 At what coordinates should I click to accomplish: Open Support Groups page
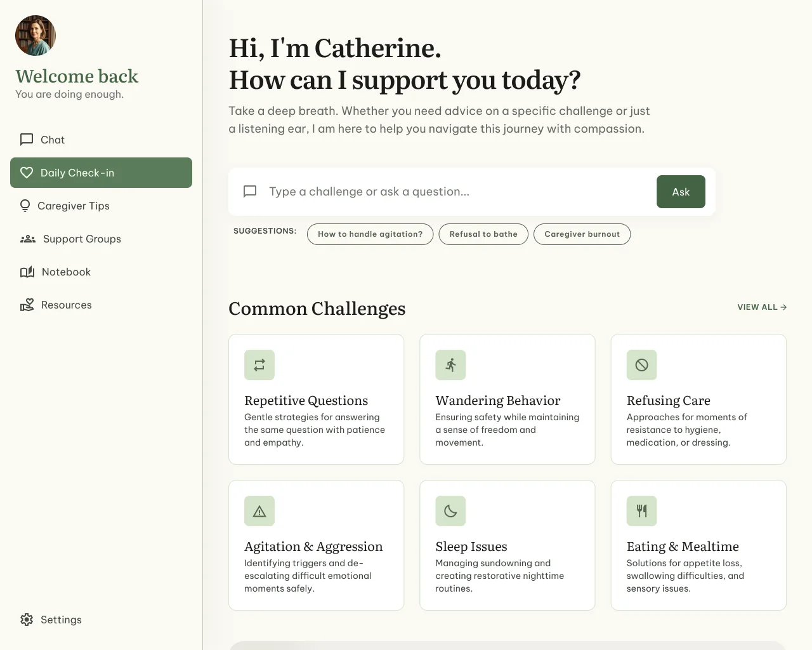[x=101, y=239]
